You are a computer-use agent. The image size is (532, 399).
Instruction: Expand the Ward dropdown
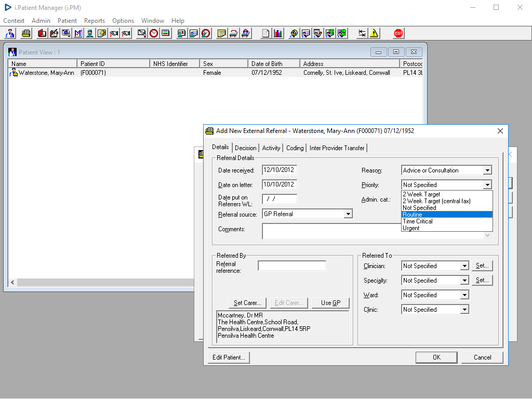coord(464,295)
